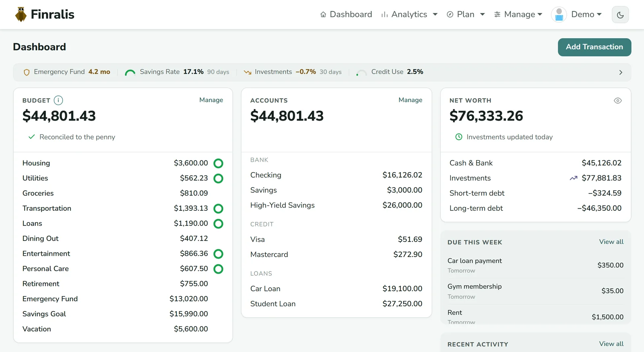Click Manage link in Budget card
644x352 pixels.
pos(211,100)
